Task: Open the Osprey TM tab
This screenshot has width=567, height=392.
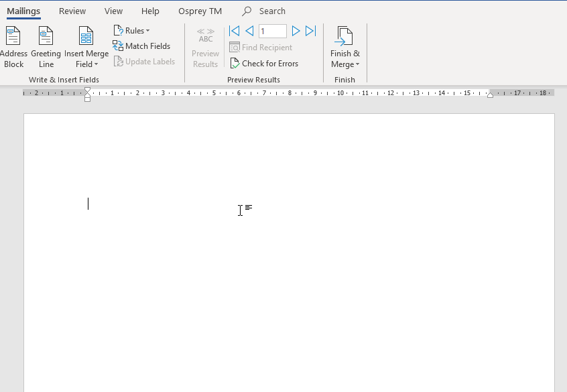Action: 200,11
